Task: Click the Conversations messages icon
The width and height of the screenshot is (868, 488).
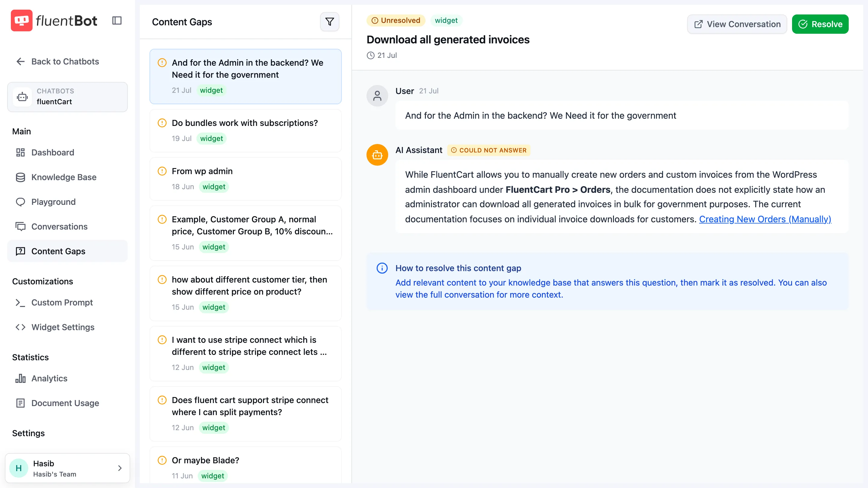Action: click(20, 226)
